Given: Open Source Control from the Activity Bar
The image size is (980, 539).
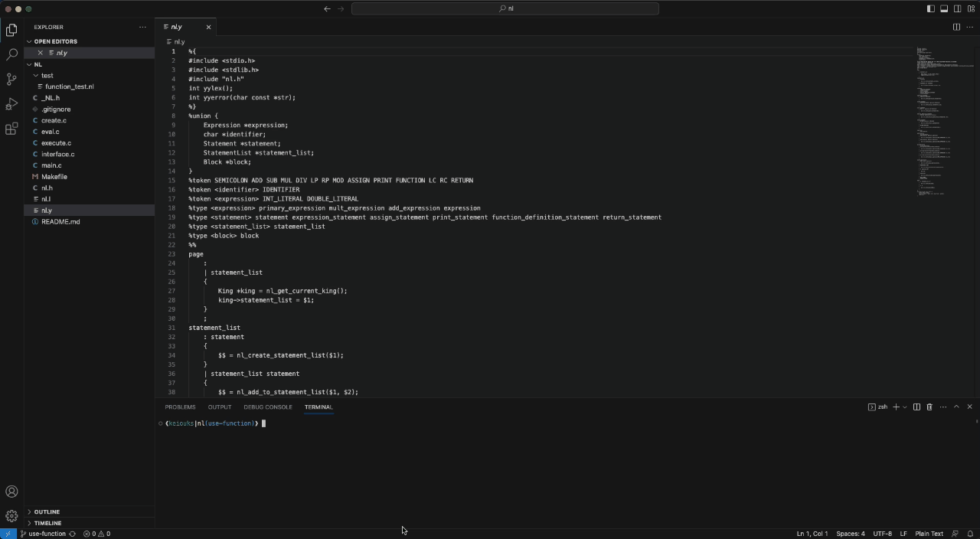Looking at the screenshot, I should tap(11, 79).
